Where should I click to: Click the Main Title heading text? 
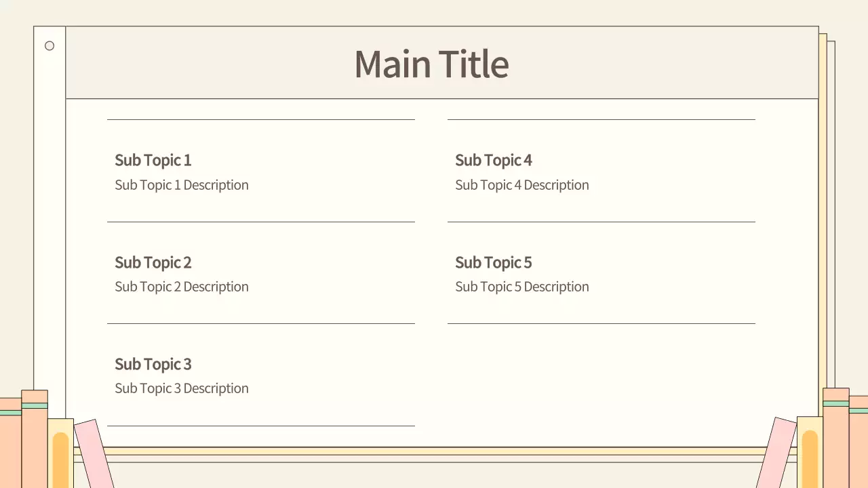click(x=431, y=64)
